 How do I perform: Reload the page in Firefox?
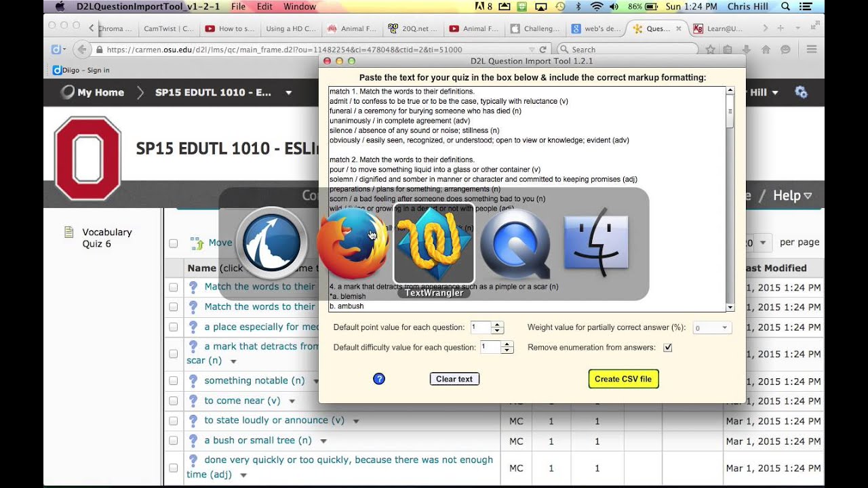click(x=542, y=49)
